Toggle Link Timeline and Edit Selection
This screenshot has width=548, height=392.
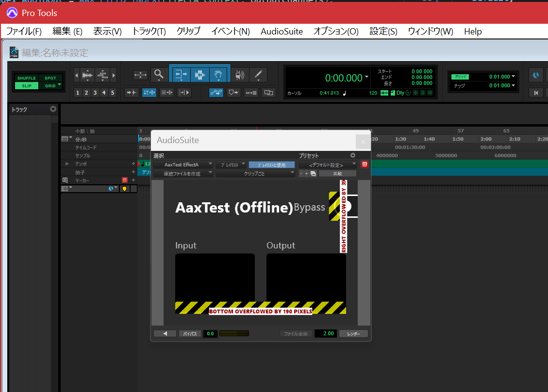[x=149, y=93]
